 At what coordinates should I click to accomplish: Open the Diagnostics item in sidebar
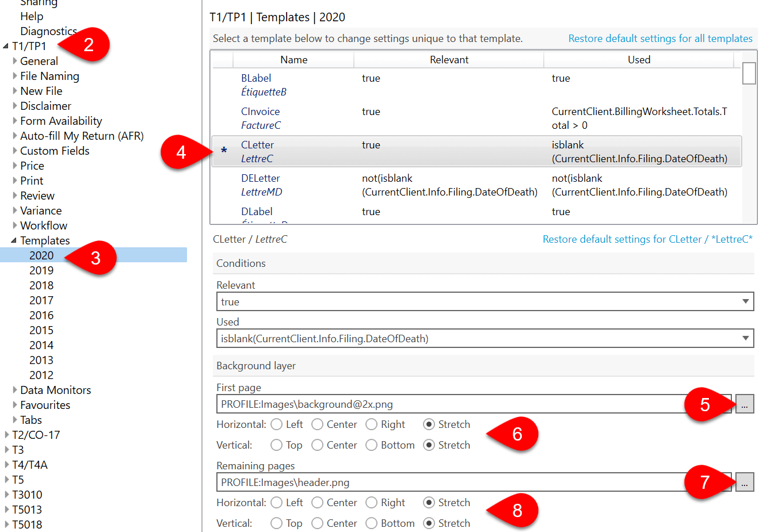[48, 31]
